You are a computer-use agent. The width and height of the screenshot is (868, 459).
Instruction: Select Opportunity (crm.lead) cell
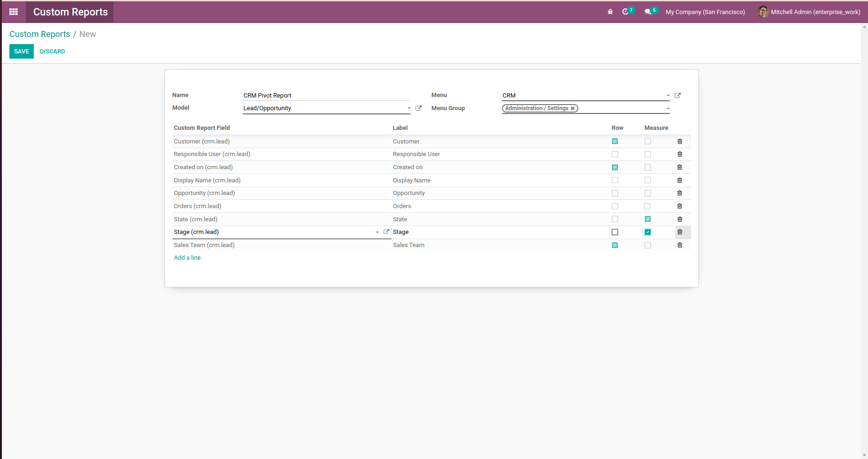coord(282,193)
